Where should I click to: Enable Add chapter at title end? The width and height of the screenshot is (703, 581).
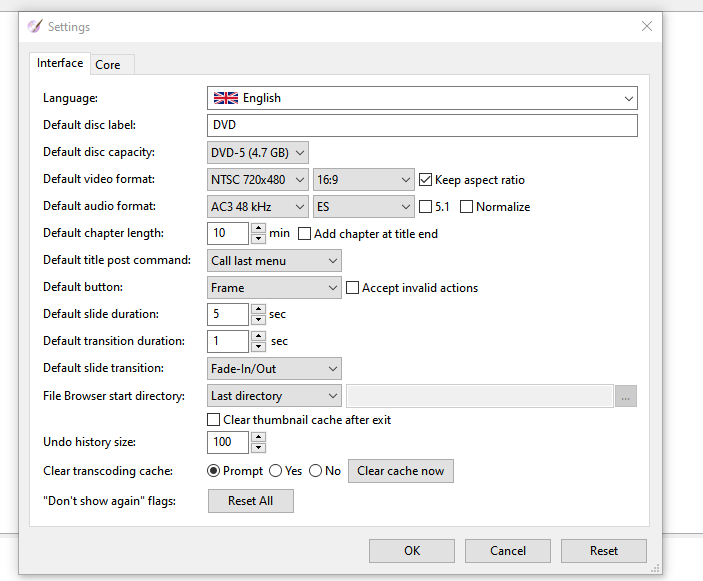pyautogui.click(x=305, y=234)
